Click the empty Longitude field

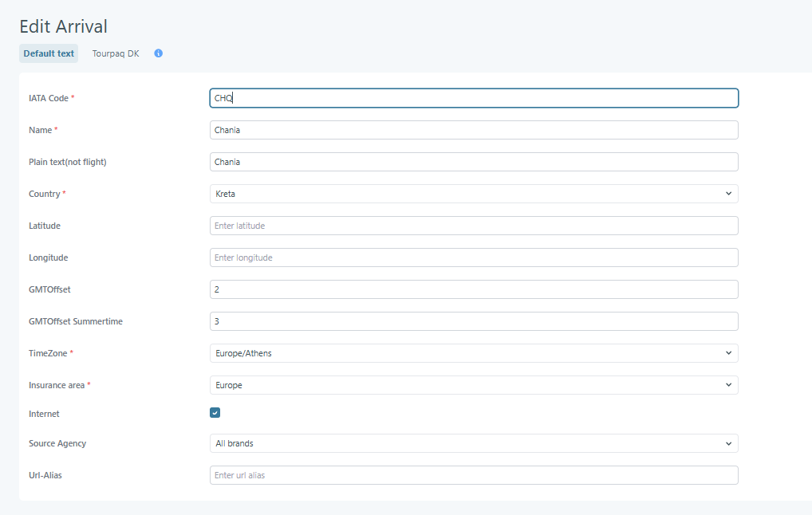click(x=473, y=257)
